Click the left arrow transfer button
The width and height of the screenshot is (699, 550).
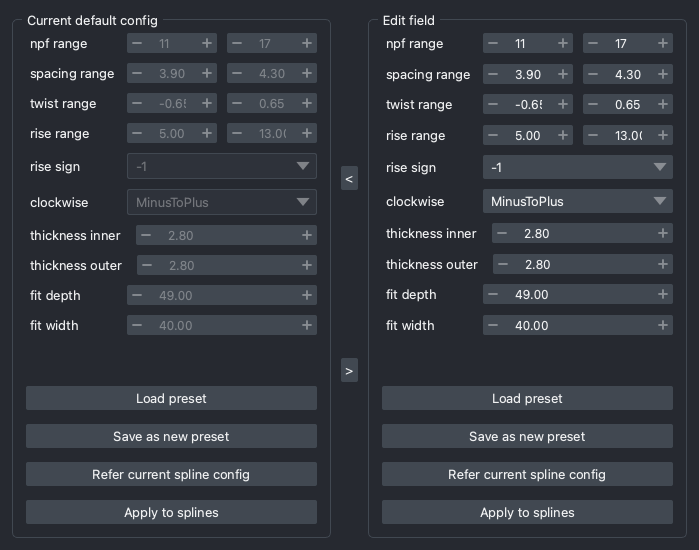point(349,179)
